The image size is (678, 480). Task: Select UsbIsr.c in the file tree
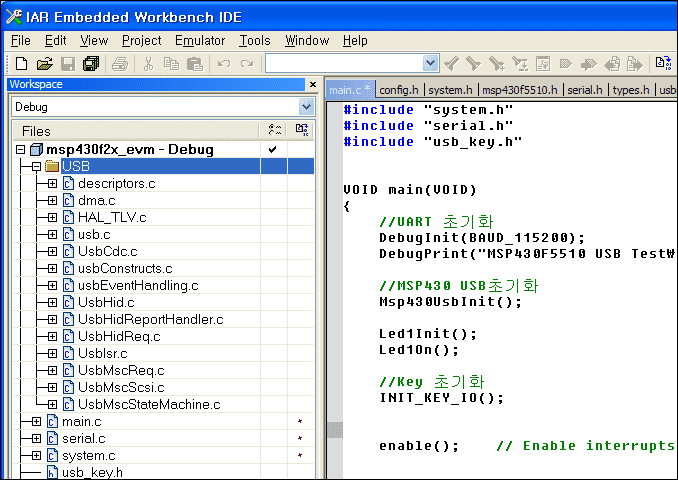tap(102, 353)
